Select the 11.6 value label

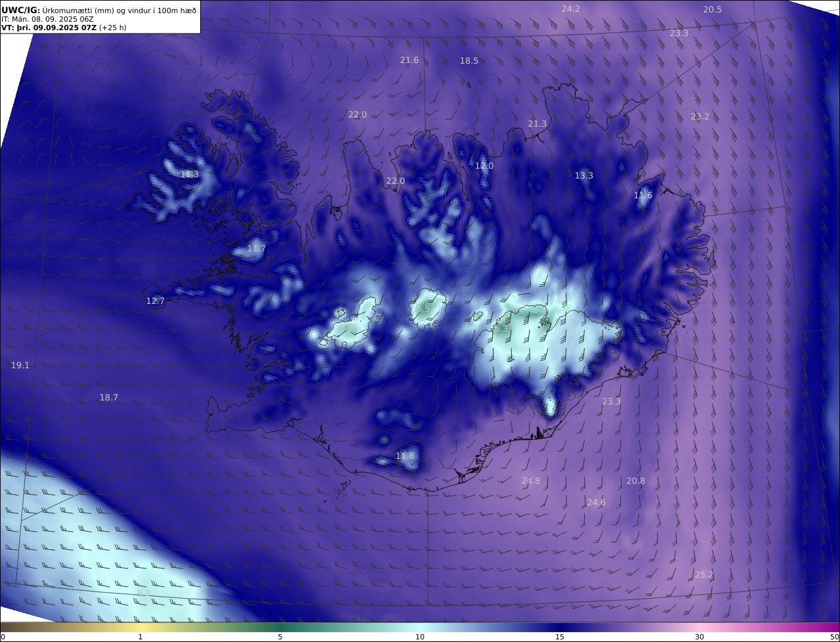[x=643, y=195]
